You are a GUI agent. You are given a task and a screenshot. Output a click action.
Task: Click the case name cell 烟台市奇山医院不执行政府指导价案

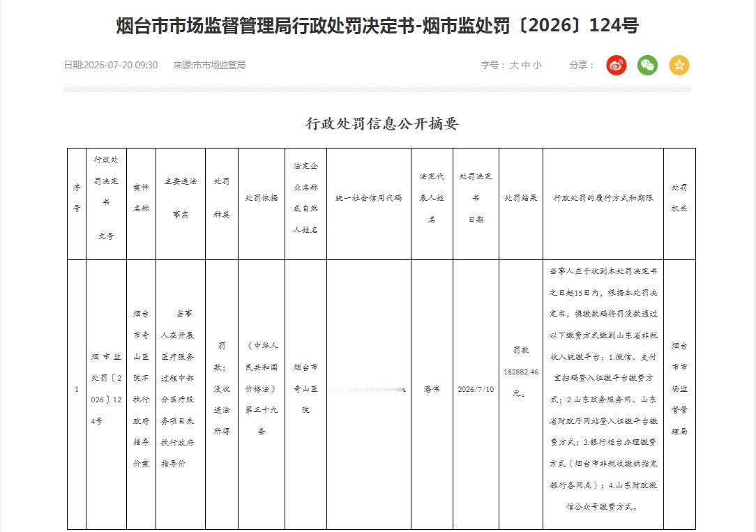pos(142,394)
